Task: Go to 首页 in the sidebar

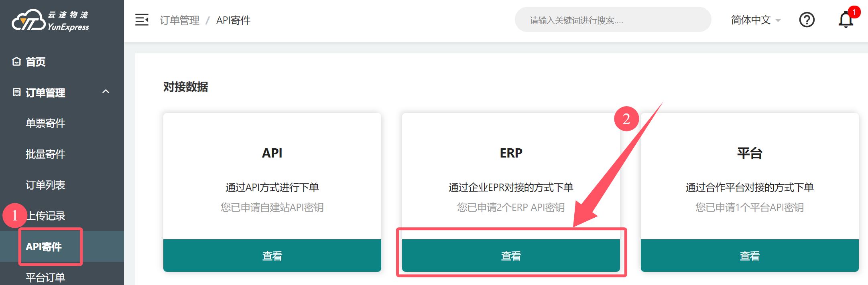Action: (36, 62)
